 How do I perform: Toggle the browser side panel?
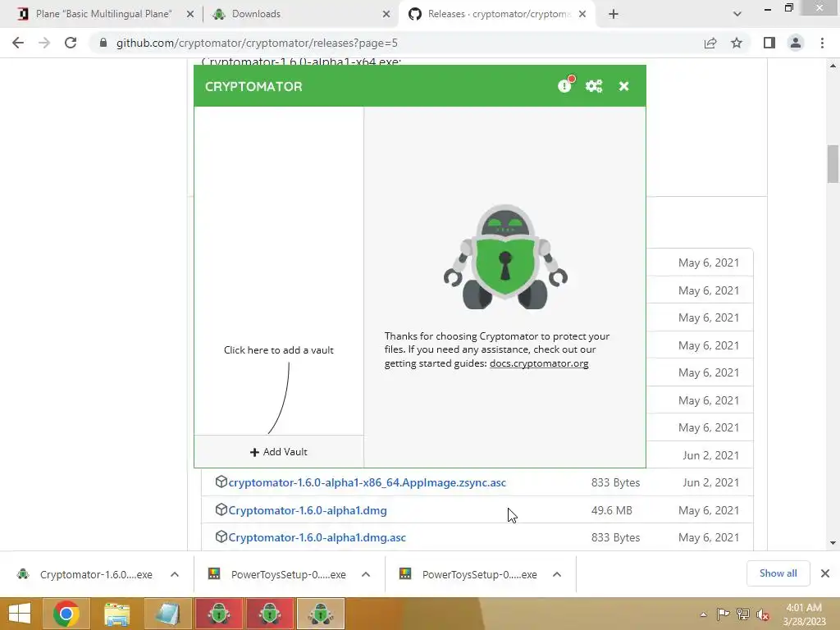coord(769,43)
